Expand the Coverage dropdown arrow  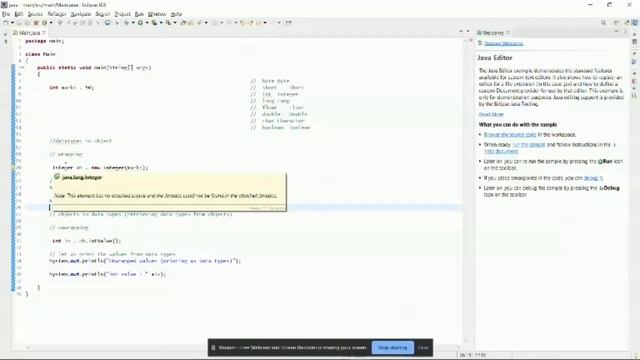click(x=161, y=23)
